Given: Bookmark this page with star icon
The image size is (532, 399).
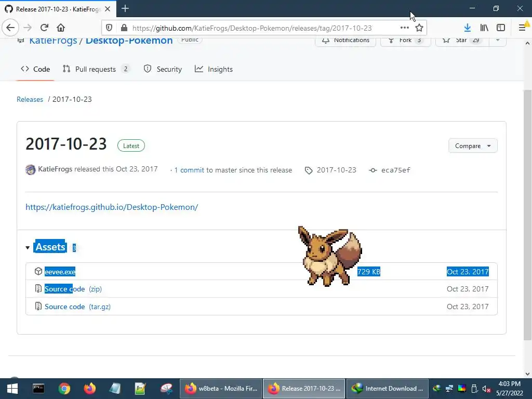Looking at the screenshot, I should (x=419, y=28).
